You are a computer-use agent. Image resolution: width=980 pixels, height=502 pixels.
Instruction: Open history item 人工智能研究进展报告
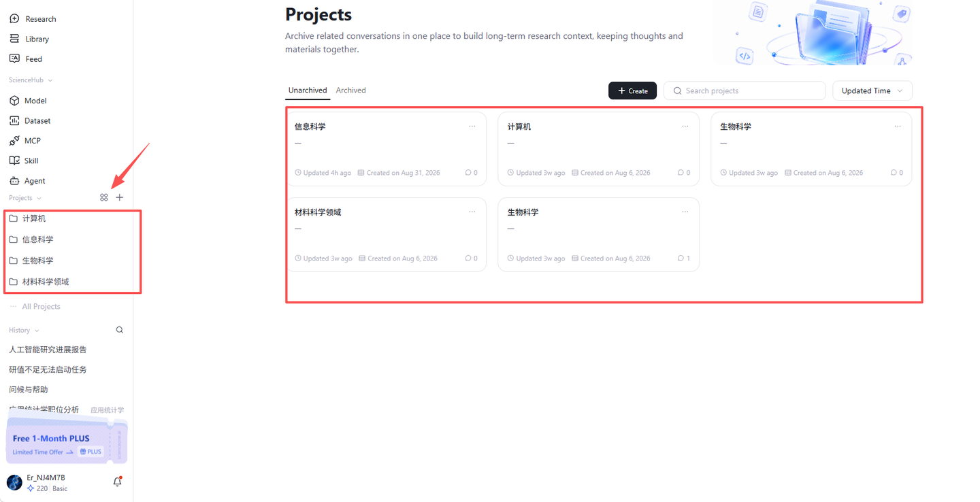[x=48, y=350]
